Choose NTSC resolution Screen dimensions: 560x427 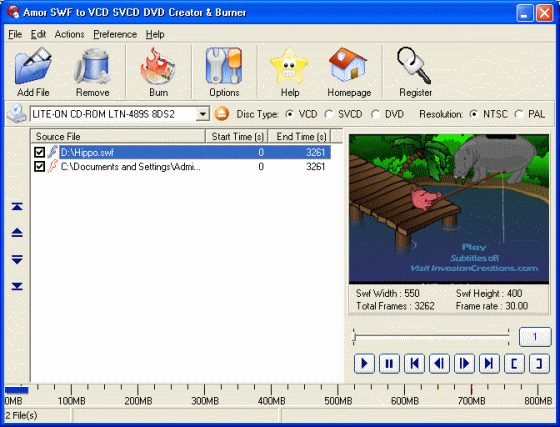coord(474,114)
